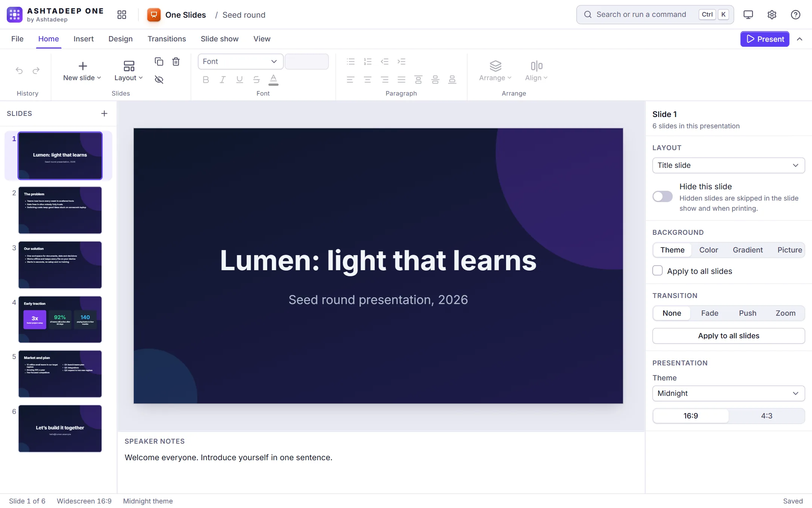Increase paragraph indent
812x508 pixels.
click(x=401, y=61)
